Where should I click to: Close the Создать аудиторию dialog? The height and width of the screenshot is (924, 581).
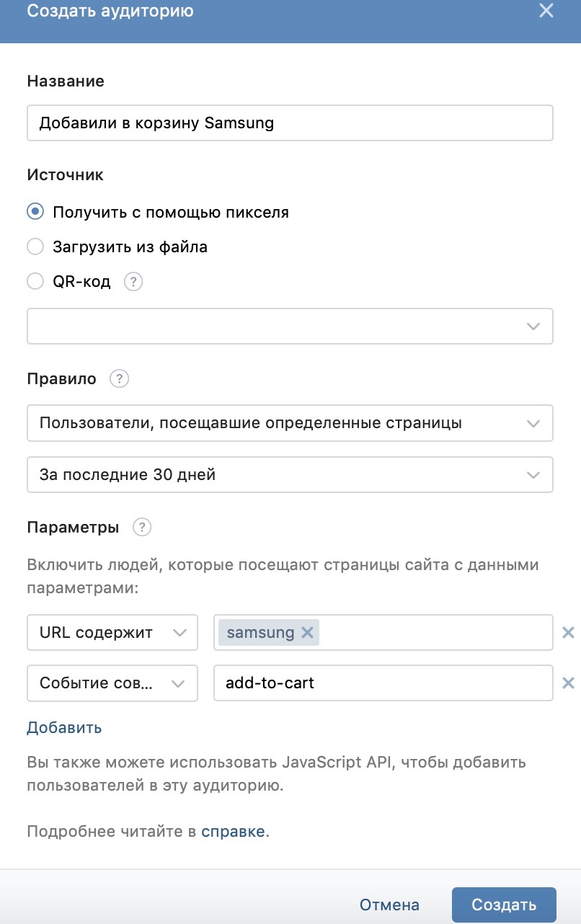pyautogui.click(x=546, y=11)
